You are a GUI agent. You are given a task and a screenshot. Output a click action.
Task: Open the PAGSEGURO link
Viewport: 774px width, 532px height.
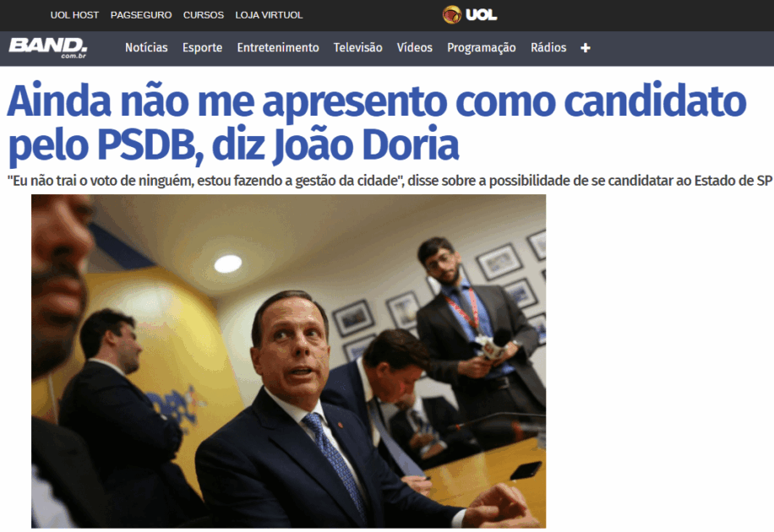[141, 15]
